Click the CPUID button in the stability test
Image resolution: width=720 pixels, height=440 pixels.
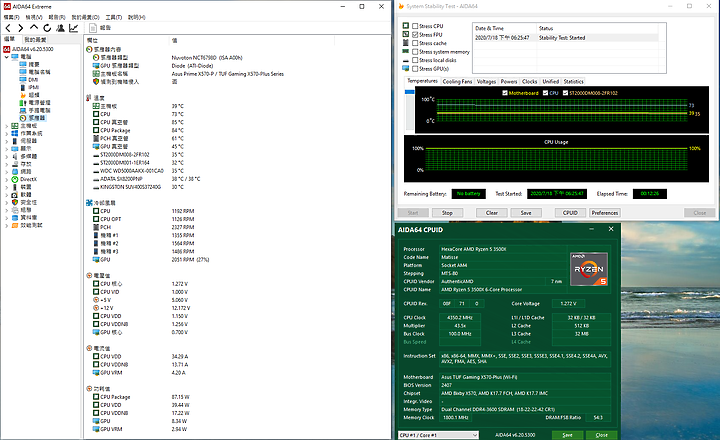click(x=570, y=213)
